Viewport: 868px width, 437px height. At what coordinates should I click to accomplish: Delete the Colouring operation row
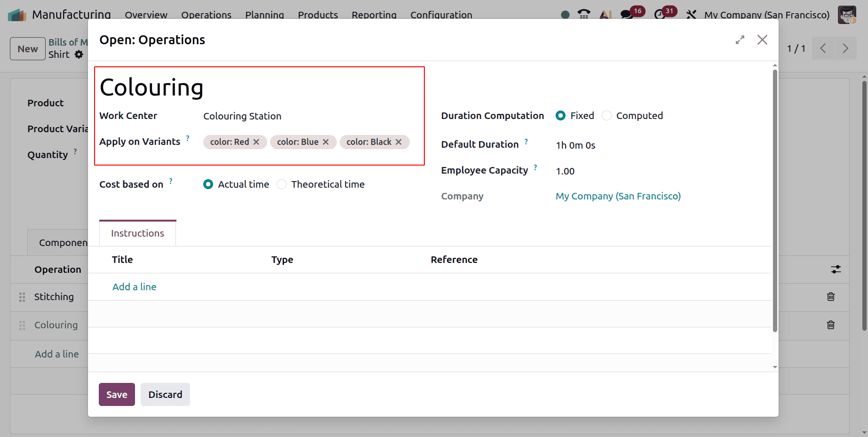(831, 325)
